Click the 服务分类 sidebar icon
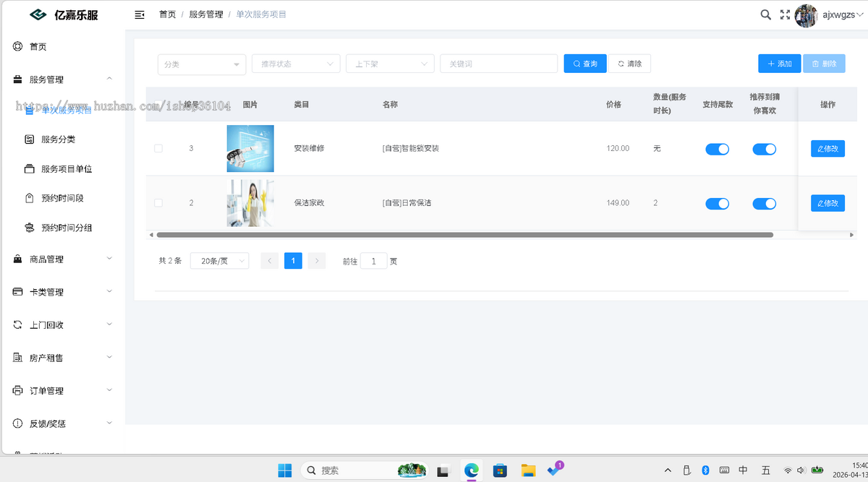Image resolution: width=868 pixels, height=482 pixels. pos(30,139)
